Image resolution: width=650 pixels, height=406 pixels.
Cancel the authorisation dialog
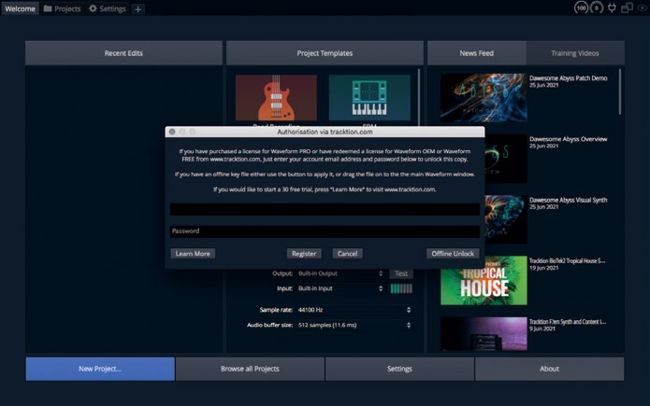[347, 253]
